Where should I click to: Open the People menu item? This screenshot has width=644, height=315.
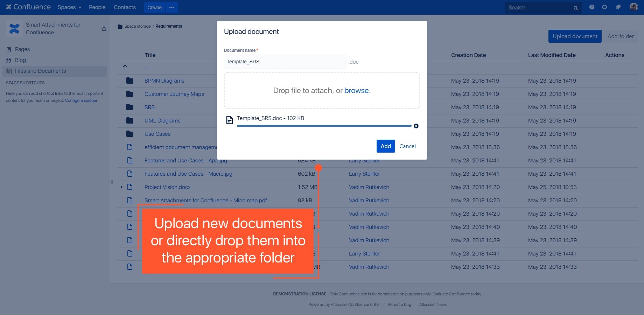[97, 7]
